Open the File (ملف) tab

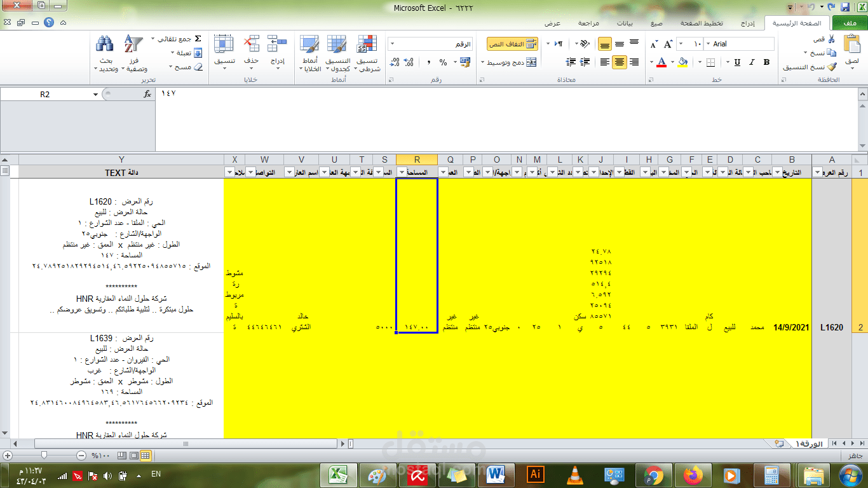point(851,23)
